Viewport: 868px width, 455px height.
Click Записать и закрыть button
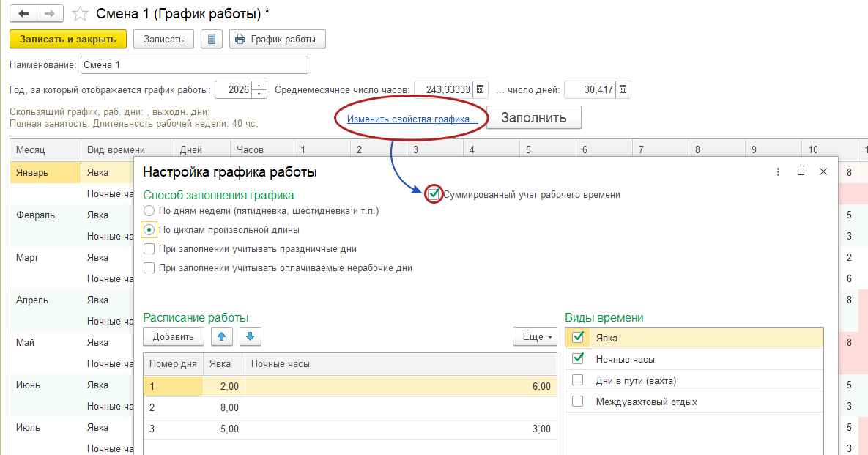68,40
